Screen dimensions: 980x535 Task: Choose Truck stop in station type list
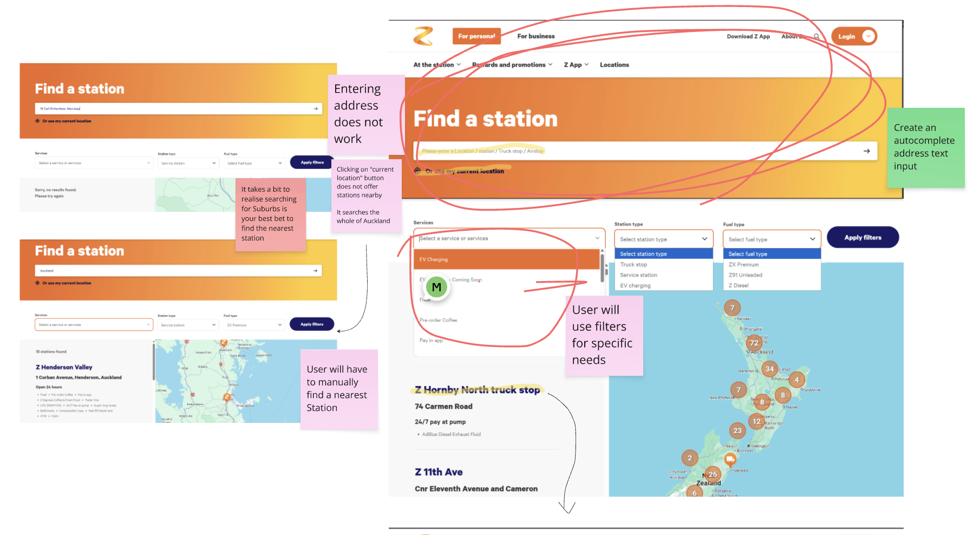(663, 264)
